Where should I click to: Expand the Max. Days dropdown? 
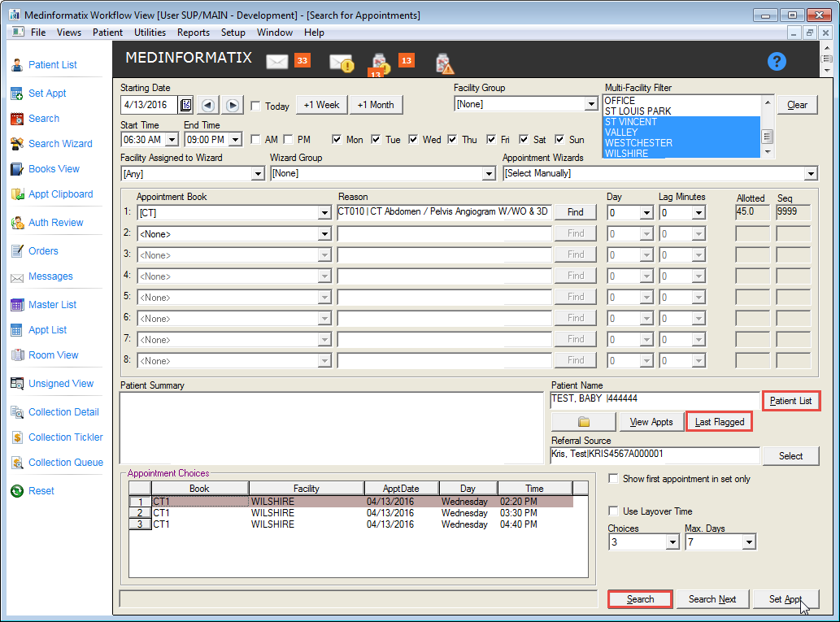click(x=749, y=542)
